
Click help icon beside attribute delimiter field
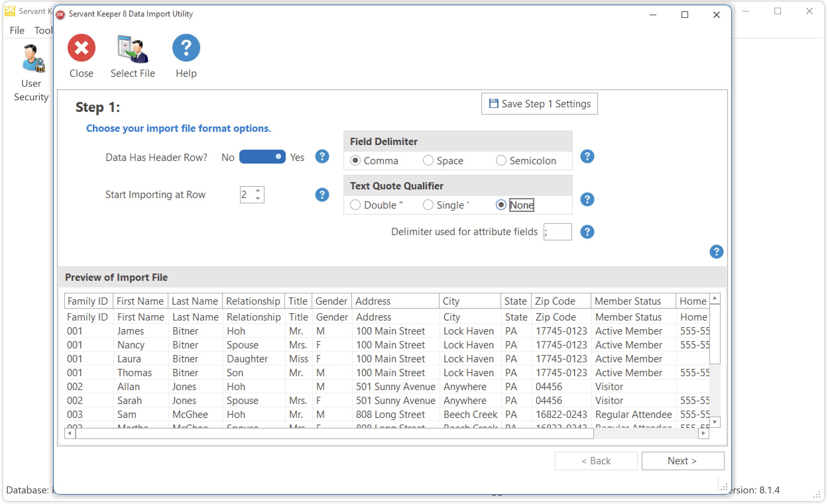click(x=587, y=232)
